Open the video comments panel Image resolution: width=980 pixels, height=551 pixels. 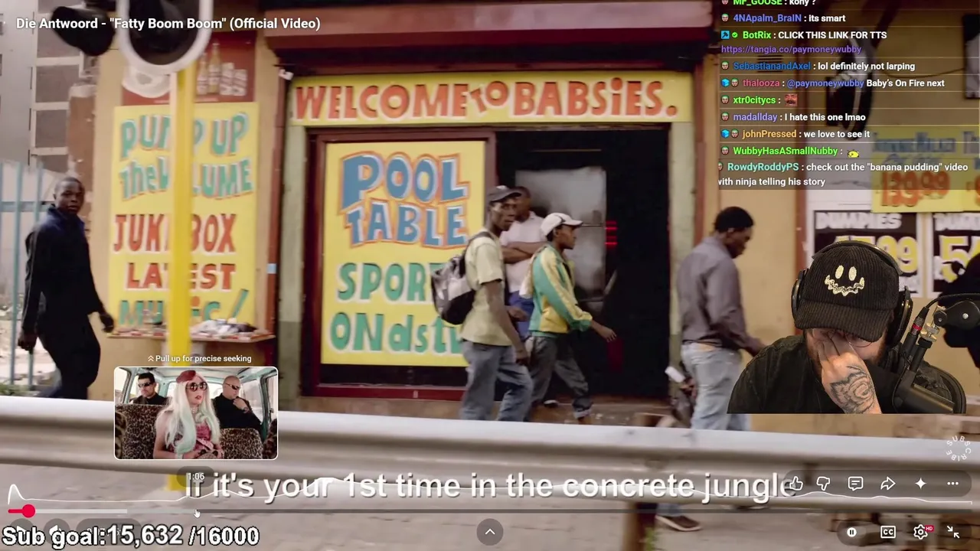coord(855,484)
